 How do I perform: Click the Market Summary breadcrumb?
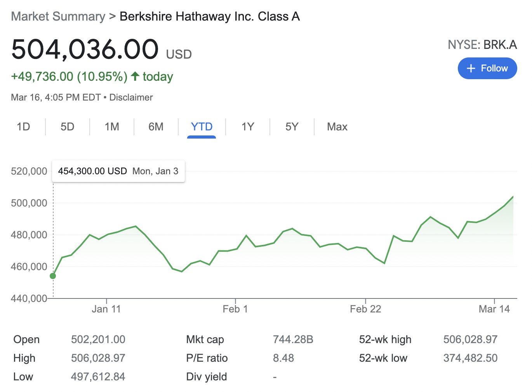58,16
